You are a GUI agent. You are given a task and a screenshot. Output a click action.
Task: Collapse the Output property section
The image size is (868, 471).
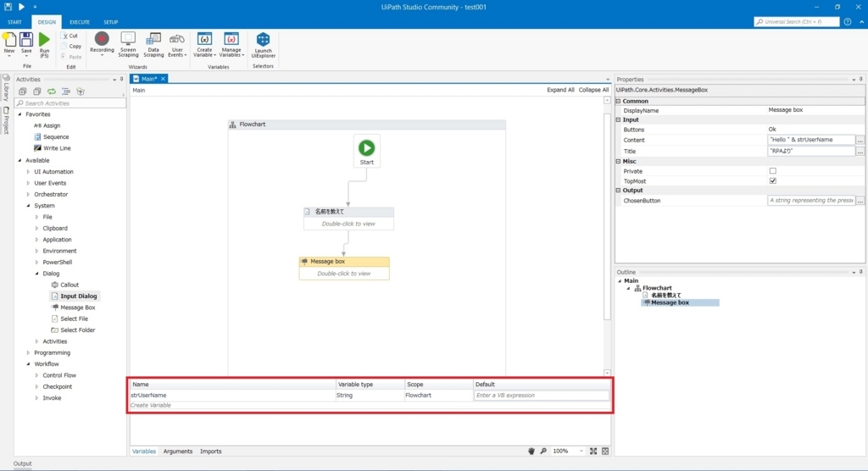pos(618,190)
